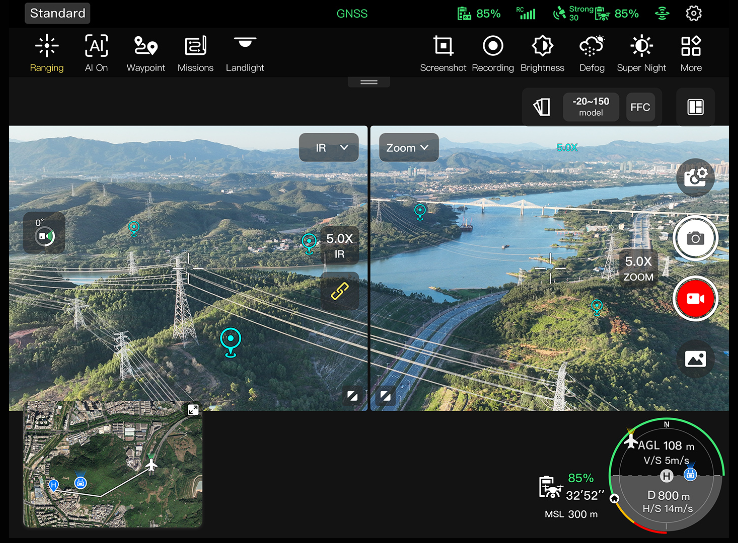Open the thermal palette icon
The width and height of the screenshot is (738, 543).
click(542, 107)
